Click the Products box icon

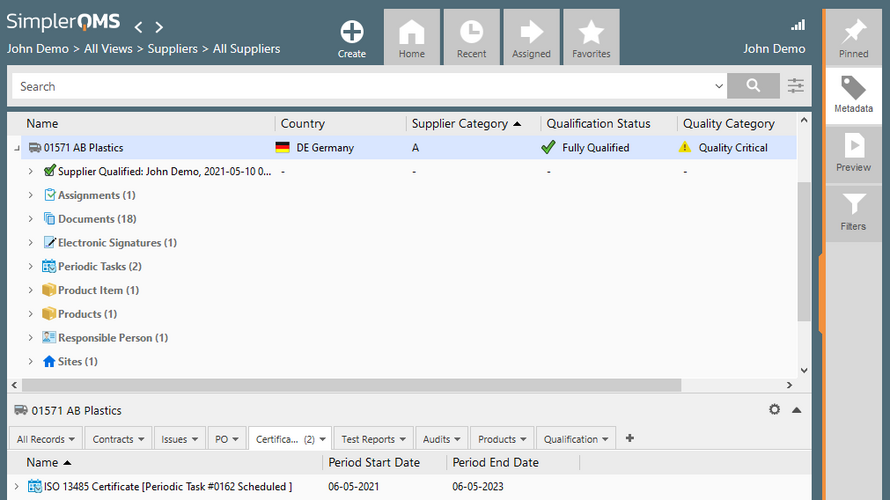click(49, 314)
